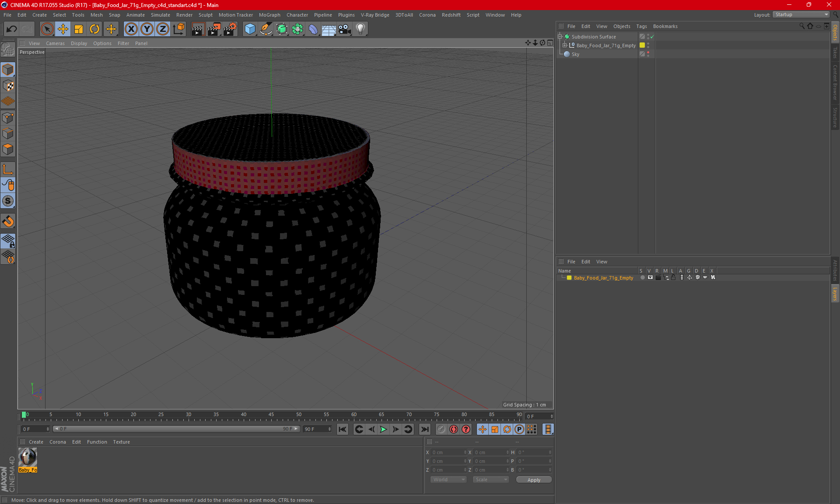This screenshot has width=840, height=504.
Task: Add a Cube primitive object
Action: pyautogui.click(x=250, y=29)
